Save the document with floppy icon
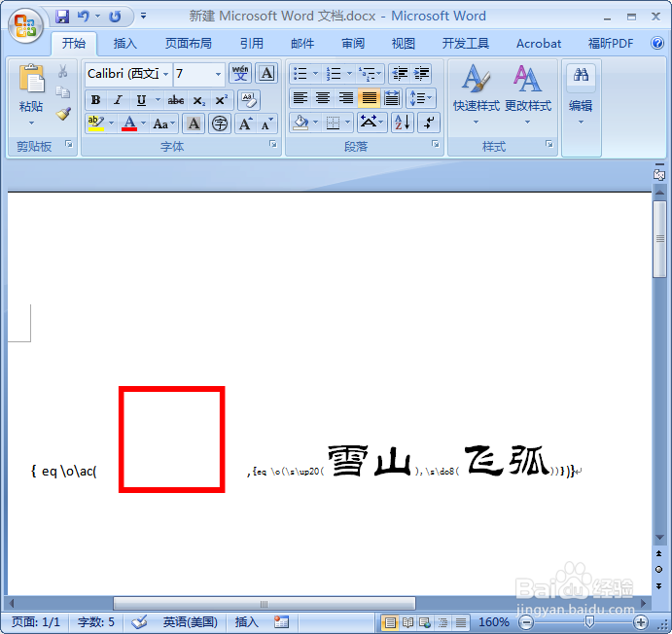 coord(62,17)
